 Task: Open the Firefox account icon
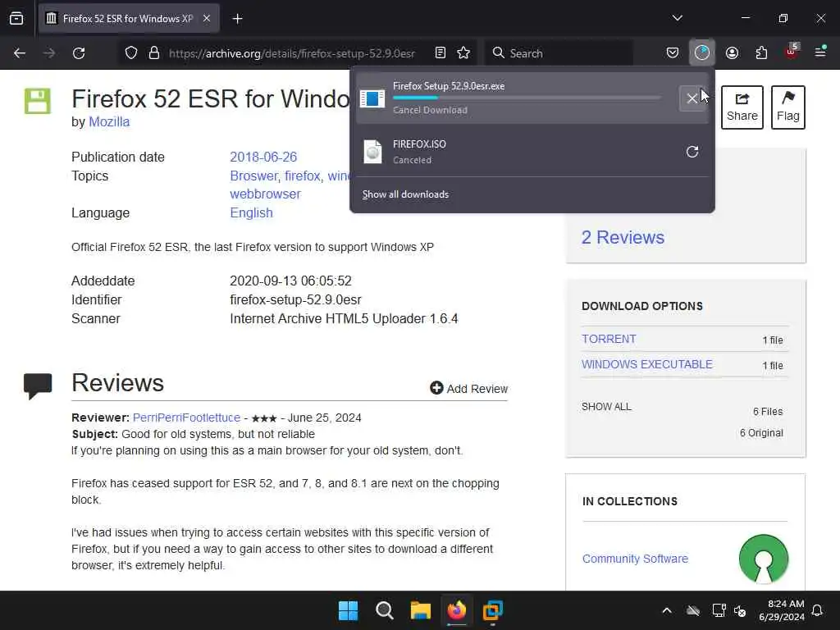(732, 53)
